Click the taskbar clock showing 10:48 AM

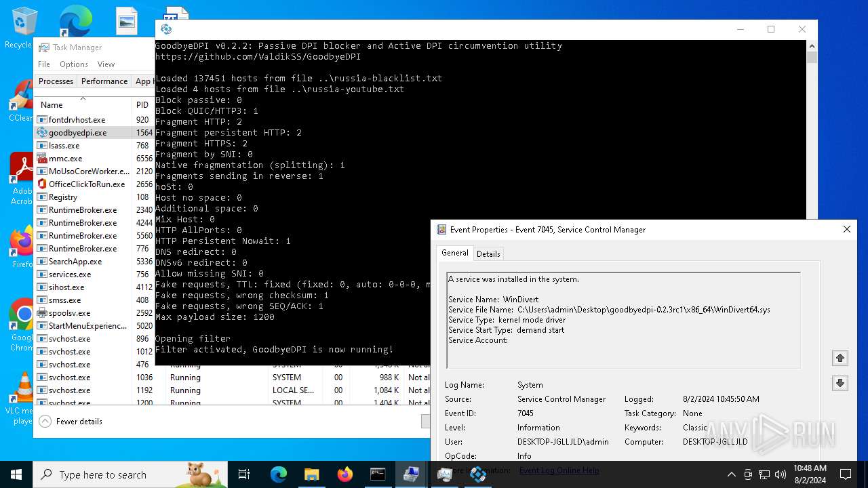(x=810, y=474)
